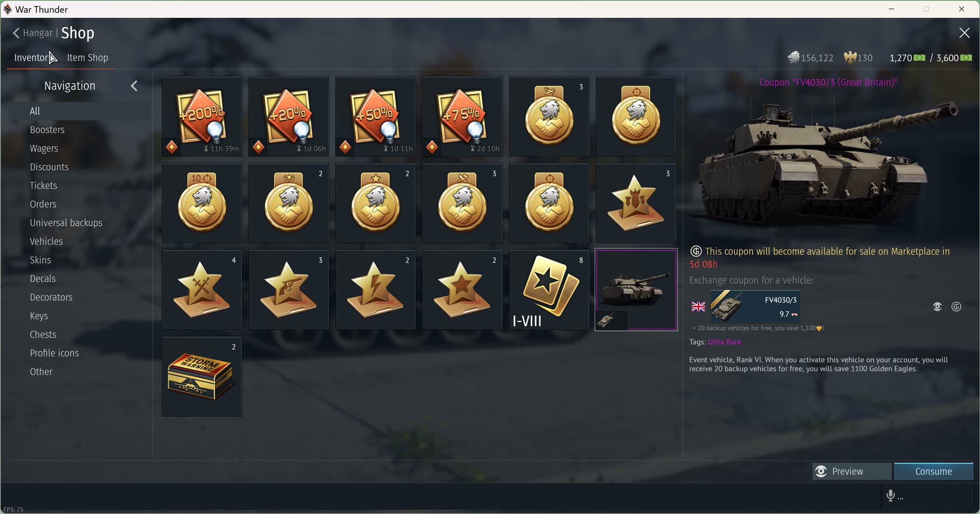The height and width of the screenshot is (514, 980).
Task: Collapse the Navigation panel with chevron
Action: (134, 86)
